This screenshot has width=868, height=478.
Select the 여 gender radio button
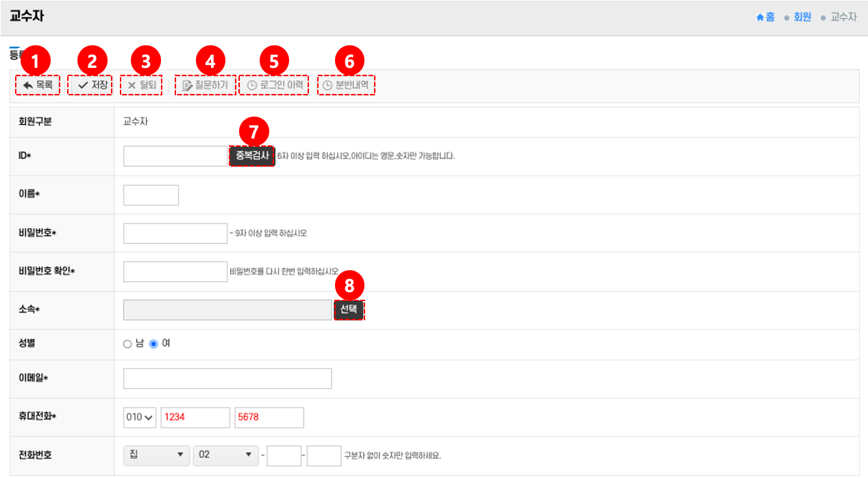pos(153,344)
